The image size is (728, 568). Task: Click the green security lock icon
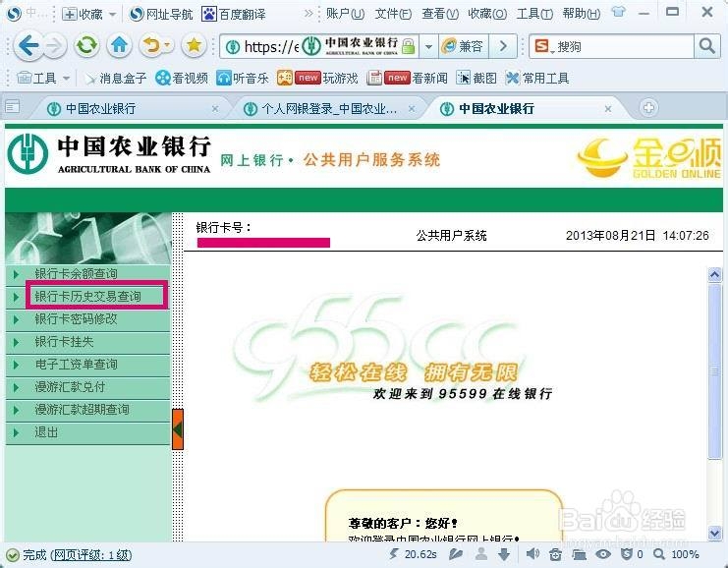[408, 46]
